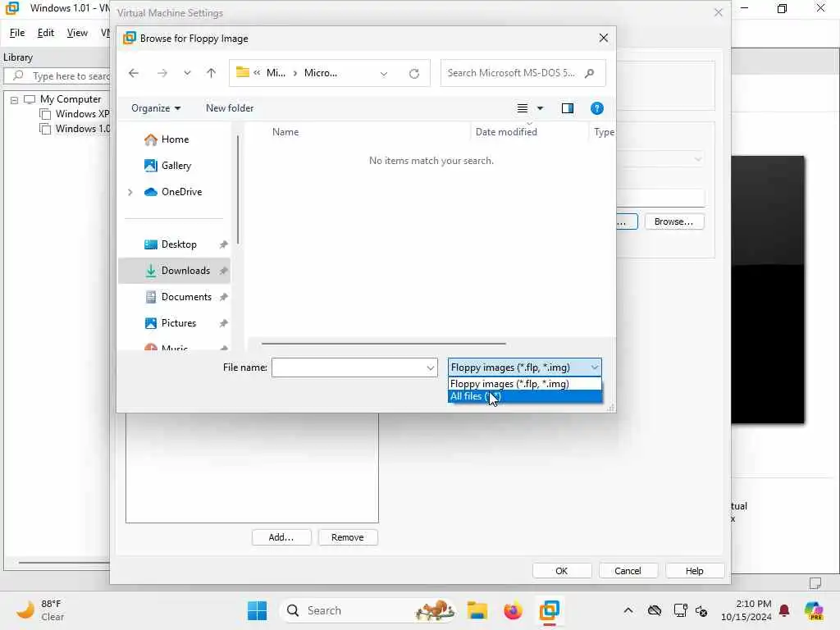Click the cloud sync tray icon
The image size is (840, 630).
[655, 610]
